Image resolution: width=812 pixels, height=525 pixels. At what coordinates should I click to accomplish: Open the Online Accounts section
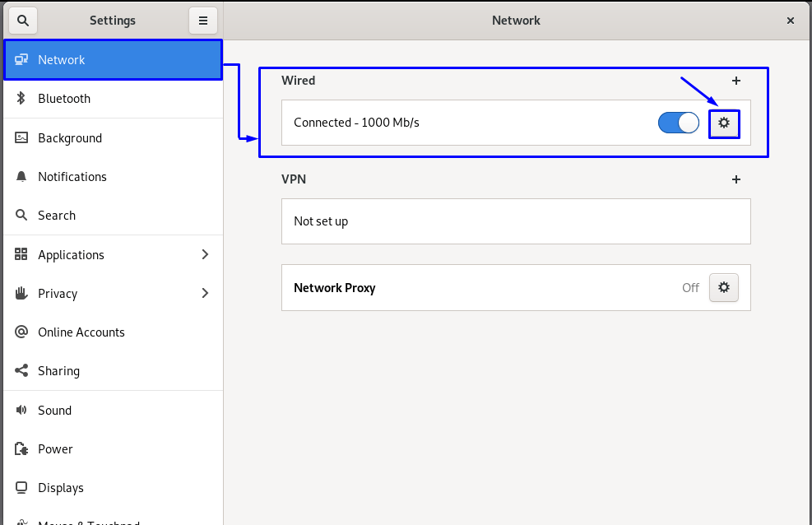click(x=21, y=332)
